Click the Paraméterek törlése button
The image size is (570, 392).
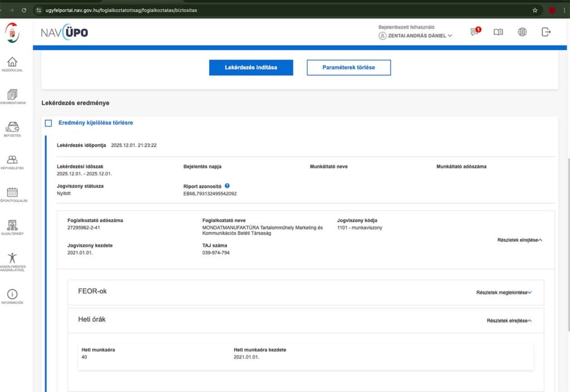click(348, 67)
